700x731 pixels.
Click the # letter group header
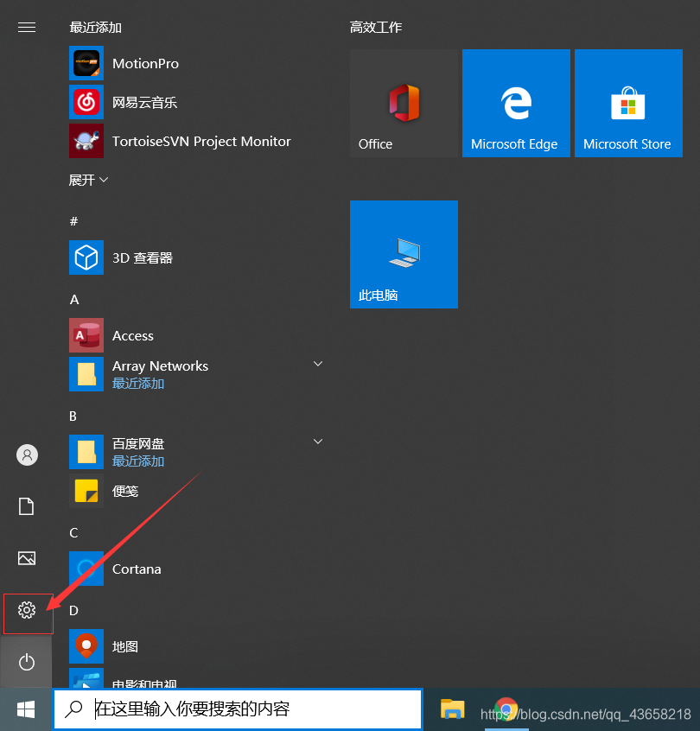73,221
